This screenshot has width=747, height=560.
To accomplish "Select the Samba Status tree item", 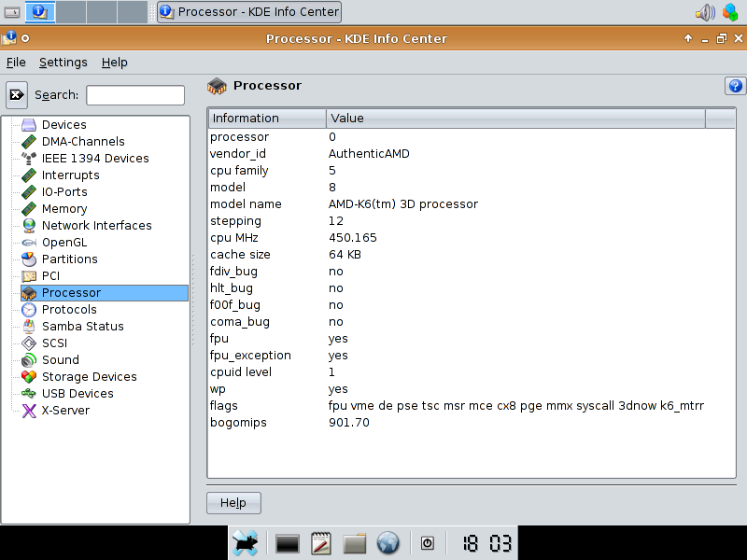I will click(83, 326).
